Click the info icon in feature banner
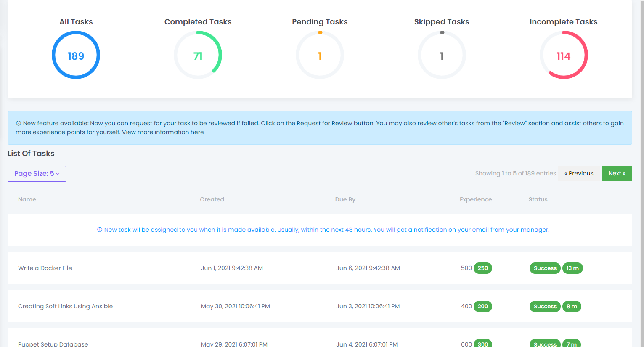Screen dimensions: 644x347 (x=19, y=123)
